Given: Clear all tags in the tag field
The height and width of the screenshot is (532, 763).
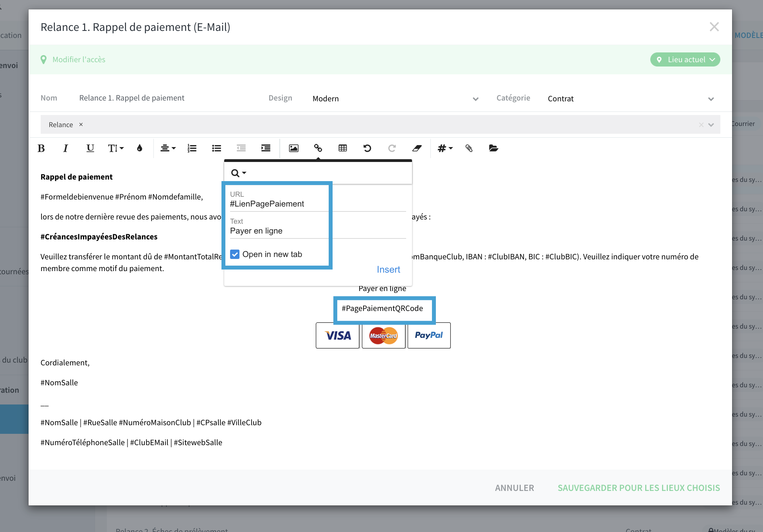Looking at the screenshot, I should click(x=701, y=125).
